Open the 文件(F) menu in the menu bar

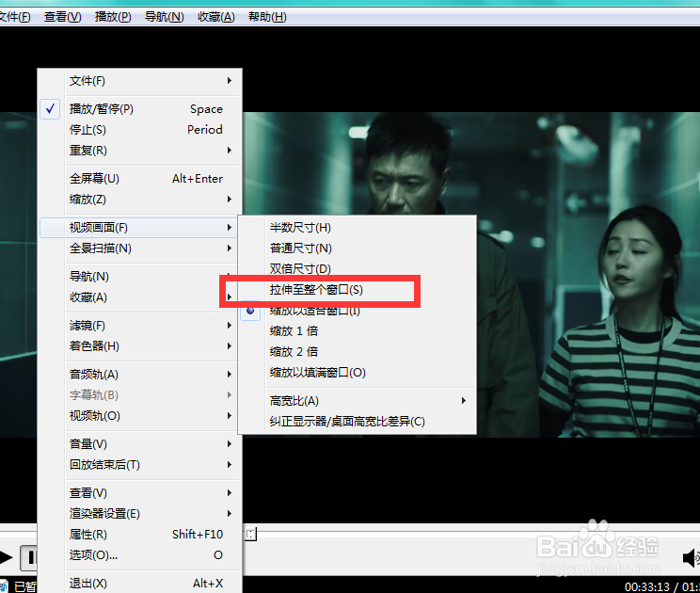15,17
